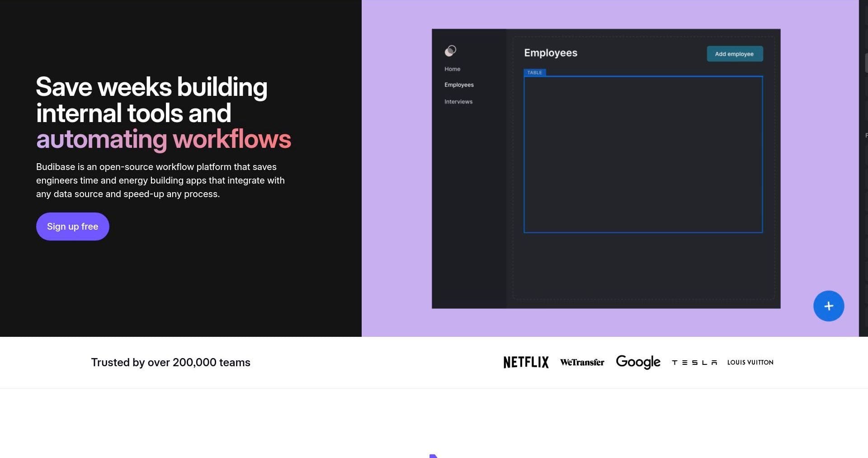868x458 pixels.
Task: Click the Budibase logo in app preview
Action: coord(450,51)
